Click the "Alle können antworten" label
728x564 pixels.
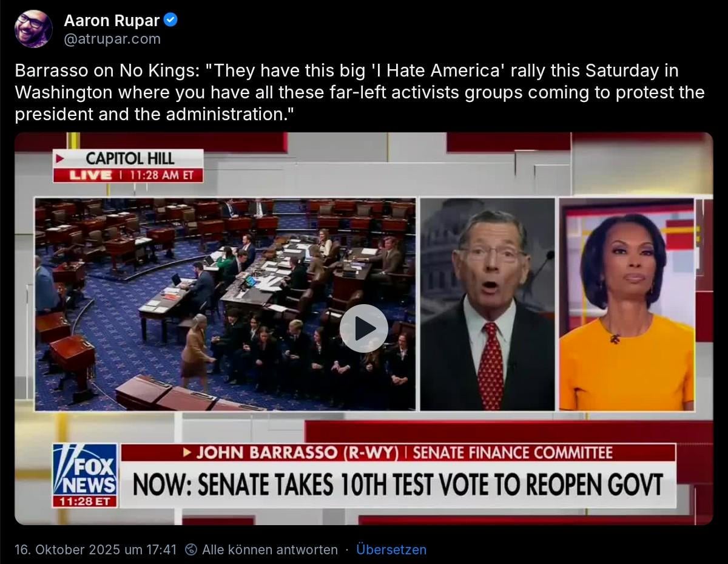coord(269,549)
